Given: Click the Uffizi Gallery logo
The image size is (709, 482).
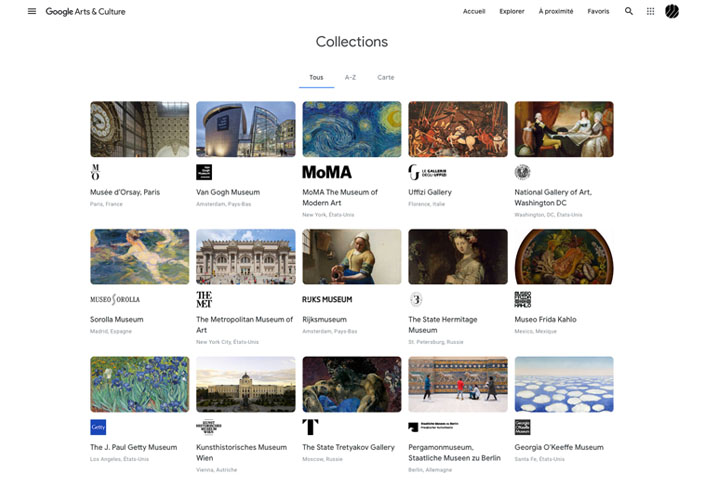Looking at the screenshot, I should pos(427,172).
